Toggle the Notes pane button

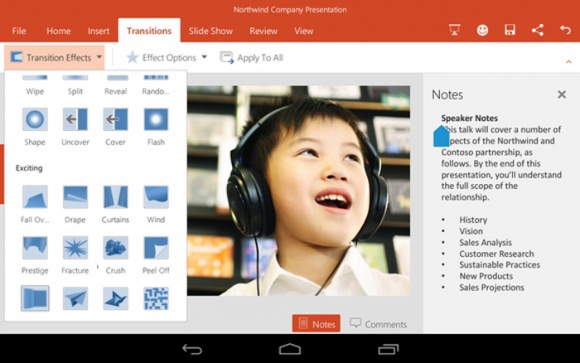(316, 324)
